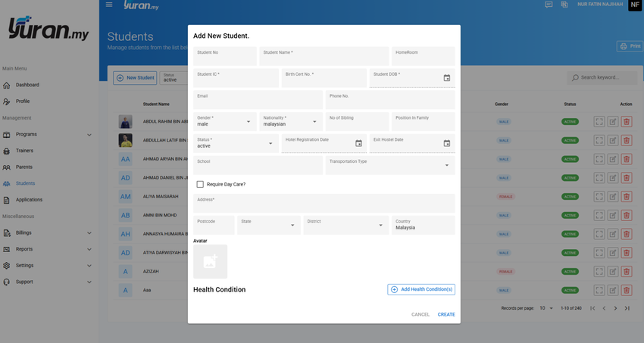This screenshot has height=343, width=644.
Task: Open Exit Hostel Date calendar icon
Action: tap(446, 143)
